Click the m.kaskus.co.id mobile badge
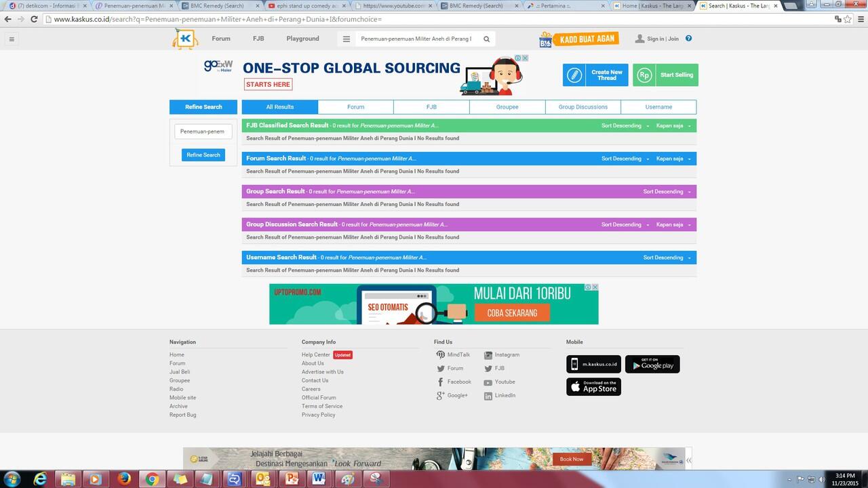 pos(593,364)
